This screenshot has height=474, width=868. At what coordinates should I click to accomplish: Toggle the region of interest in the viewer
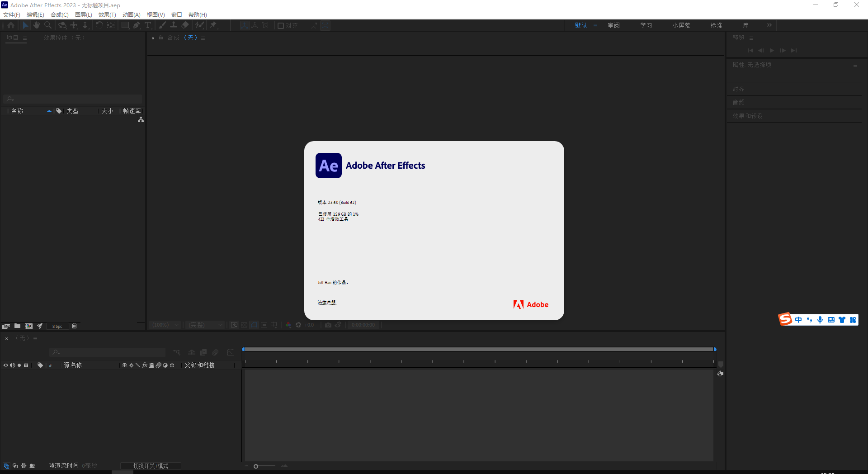pyautogui.click(x=264, y=325)
